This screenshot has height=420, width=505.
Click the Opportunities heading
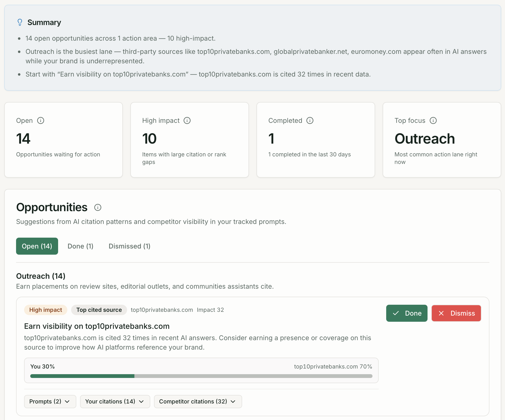[x=52, y=207]
